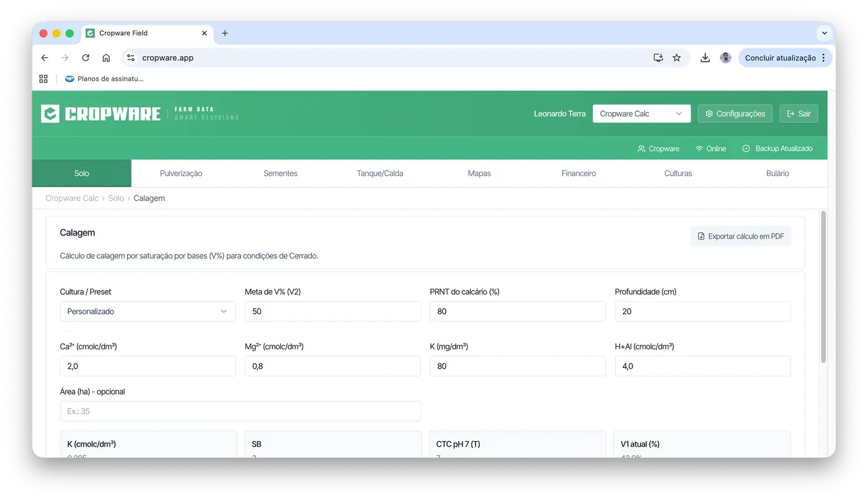Switch to the Solo tab

(x=82, y=173)
